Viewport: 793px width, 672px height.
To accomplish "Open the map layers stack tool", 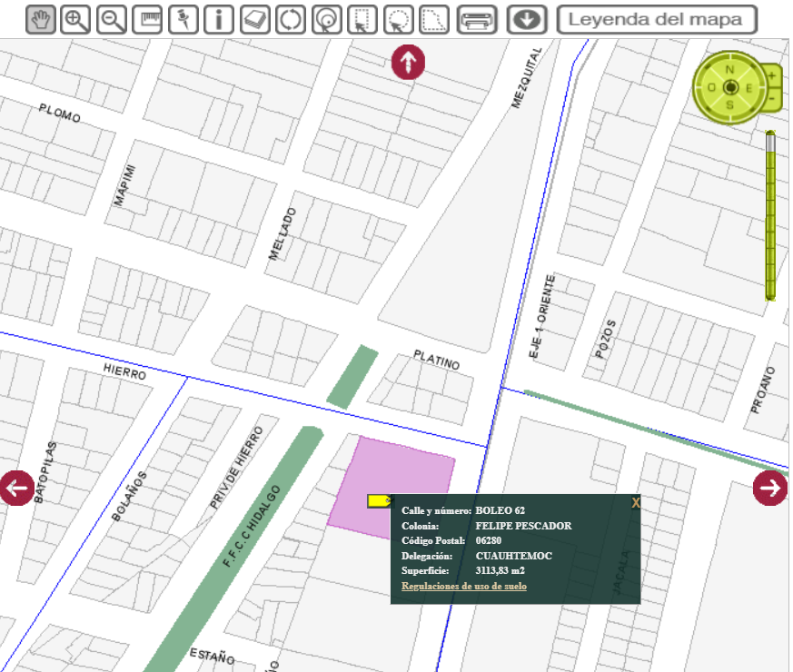I will click(255, 20).
